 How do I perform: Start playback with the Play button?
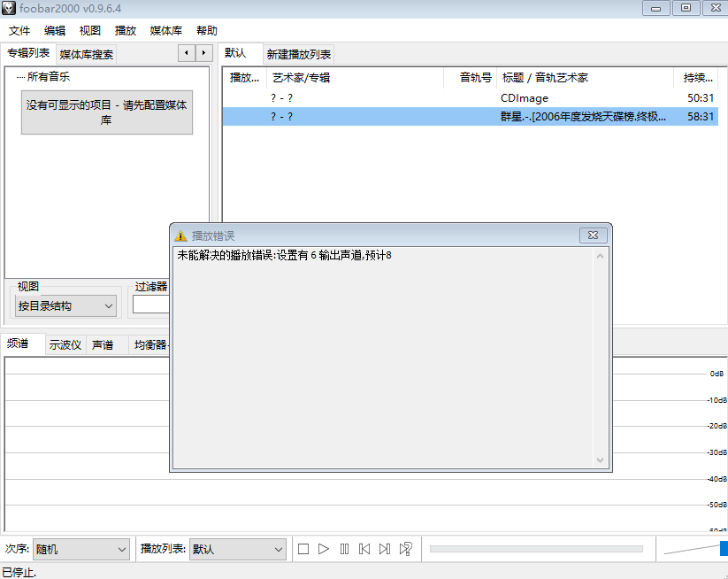click(324, 549)
